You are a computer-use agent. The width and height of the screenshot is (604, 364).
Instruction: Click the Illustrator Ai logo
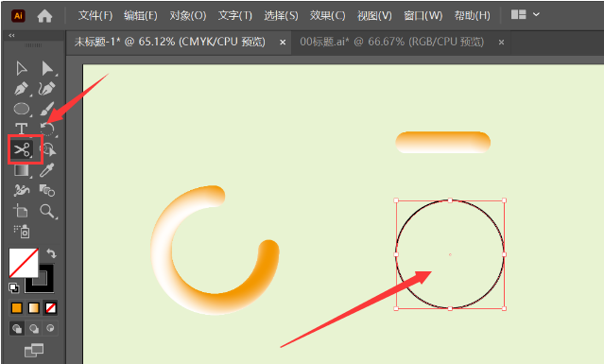18,16
